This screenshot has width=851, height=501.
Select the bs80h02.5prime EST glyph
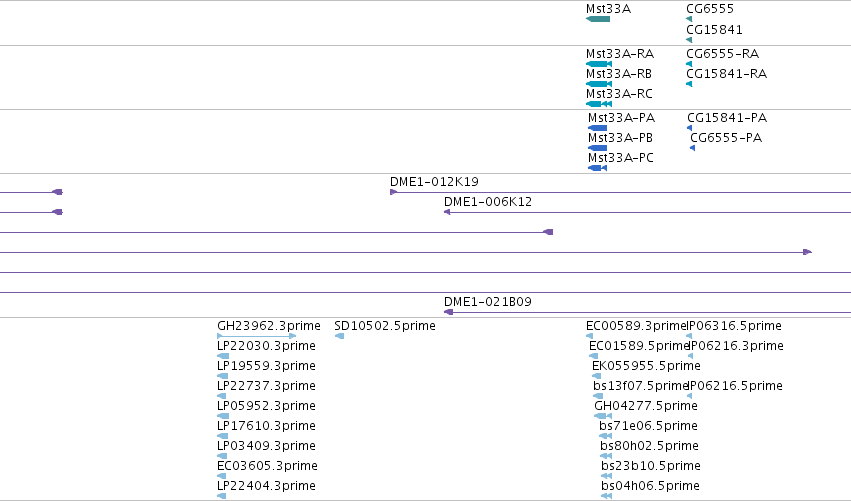tap(606, 456)
